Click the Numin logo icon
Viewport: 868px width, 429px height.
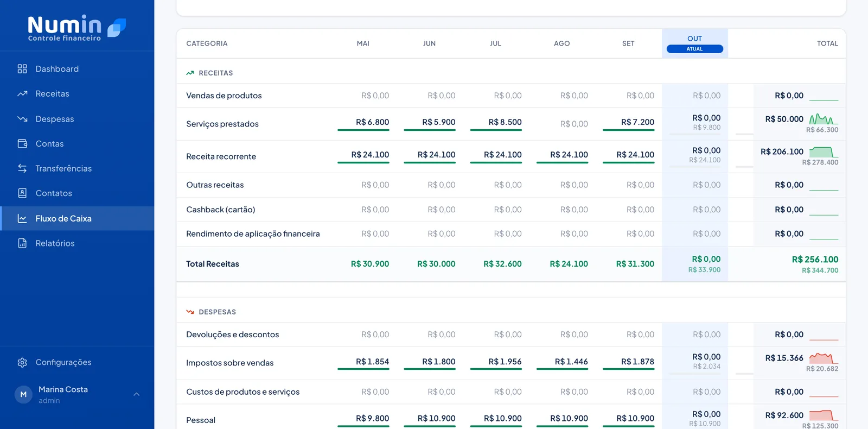(x=117, y=28)
